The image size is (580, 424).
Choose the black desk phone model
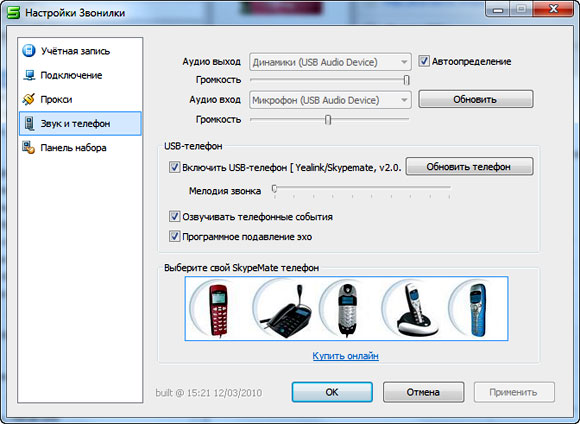(286, 311)
